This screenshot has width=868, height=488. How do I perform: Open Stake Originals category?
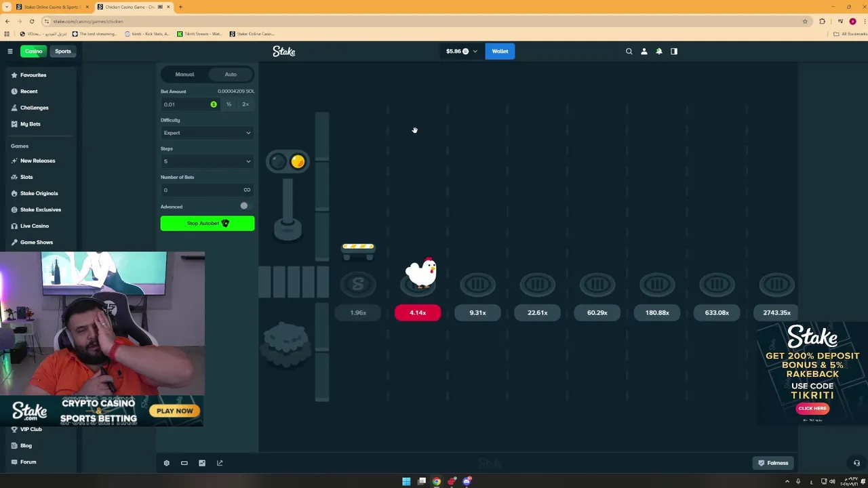39,193
